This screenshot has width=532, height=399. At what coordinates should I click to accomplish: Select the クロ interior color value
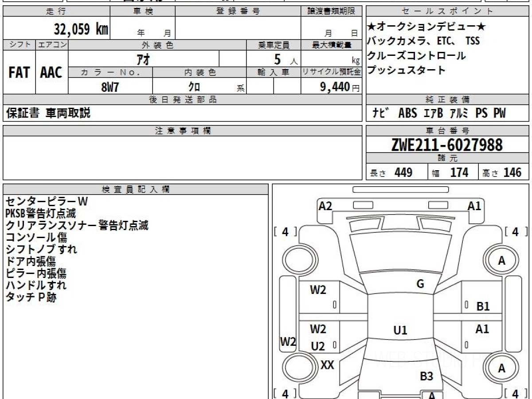[195, 87]
